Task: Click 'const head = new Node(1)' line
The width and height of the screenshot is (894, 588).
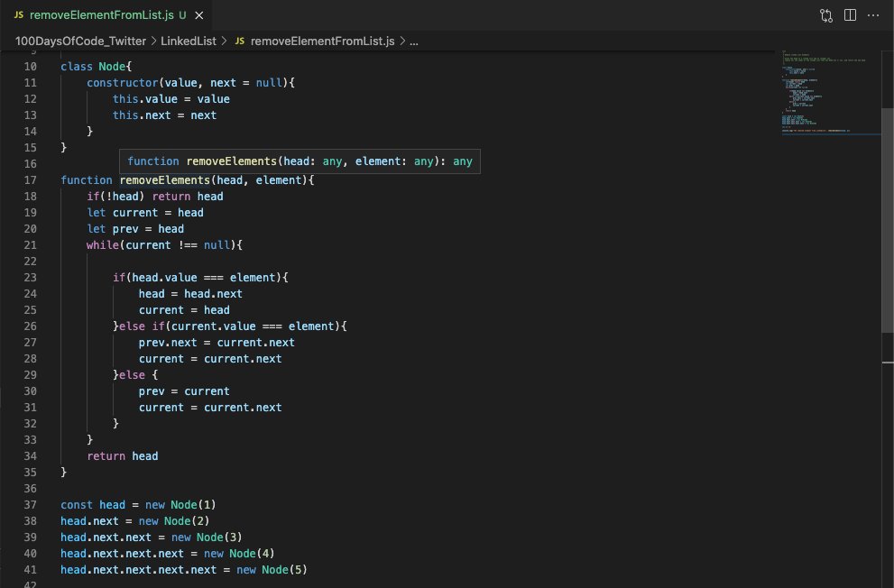Action: (139, 505)
